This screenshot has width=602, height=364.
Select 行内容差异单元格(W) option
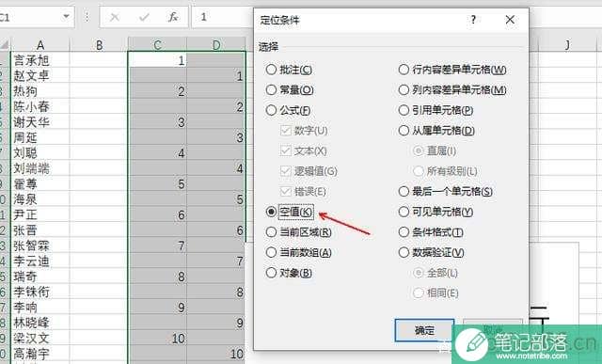pos(452,70)
